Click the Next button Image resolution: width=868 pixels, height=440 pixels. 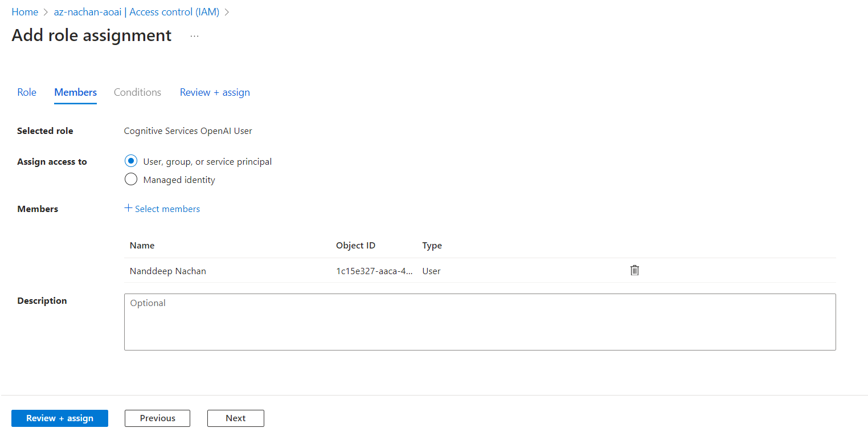(235, 418)
